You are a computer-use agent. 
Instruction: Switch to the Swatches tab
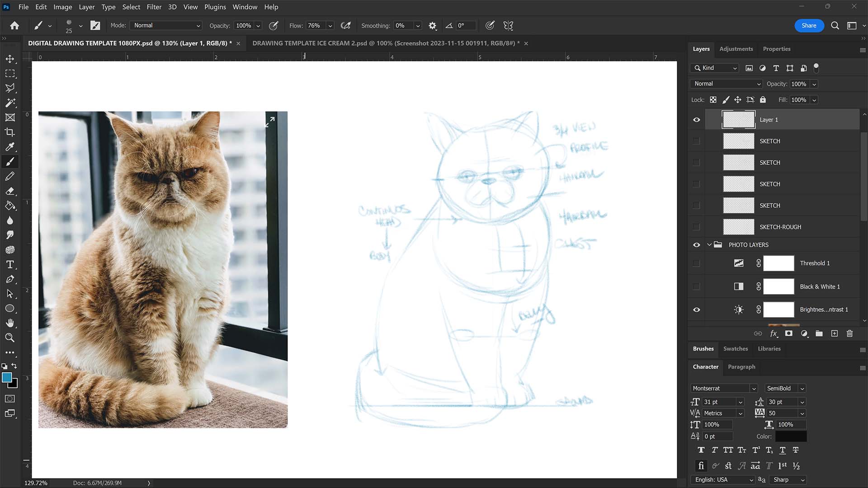pos(736,349)
